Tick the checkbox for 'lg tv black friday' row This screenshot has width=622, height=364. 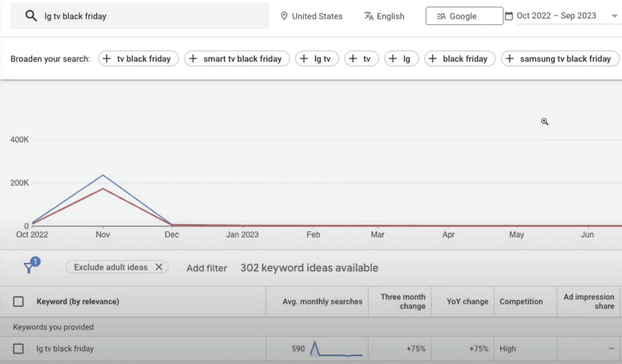click(18, 349)
